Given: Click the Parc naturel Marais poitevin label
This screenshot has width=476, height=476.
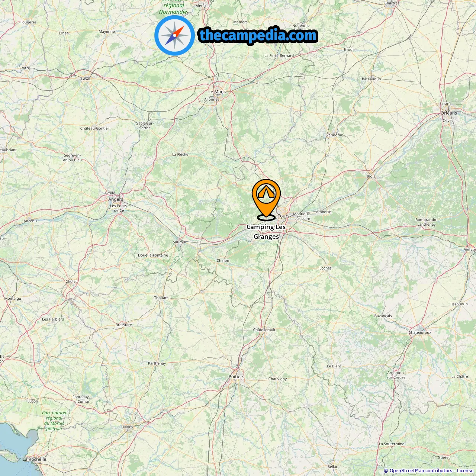Looking at the screenshot, I should pyautogui.click(x=54, y=421).
